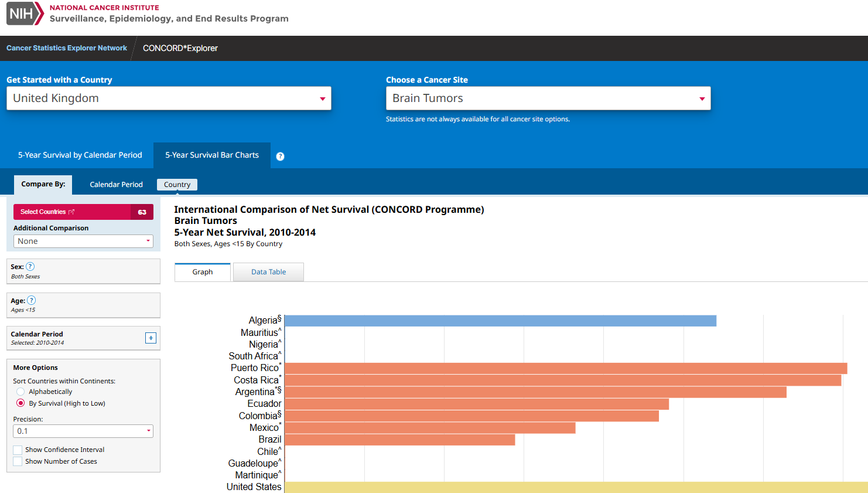Click the help icon beside Bar Charts tab
Screen dimensions: 868x493
pos(280,156)
